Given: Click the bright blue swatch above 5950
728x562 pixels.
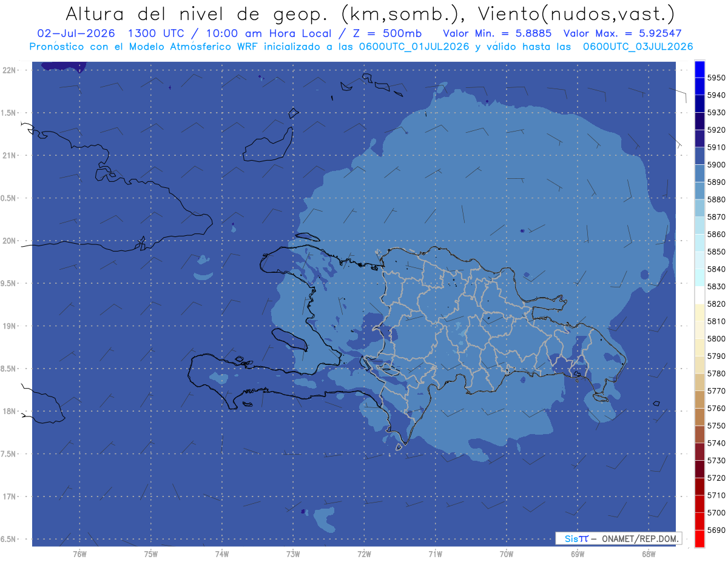Looking at the screenshot, I should 699,69.
